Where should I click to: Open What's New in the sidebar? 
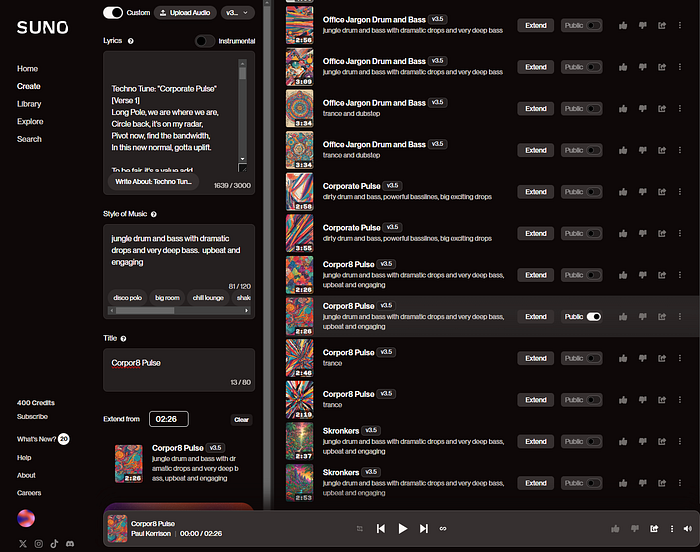pos(43,439)
